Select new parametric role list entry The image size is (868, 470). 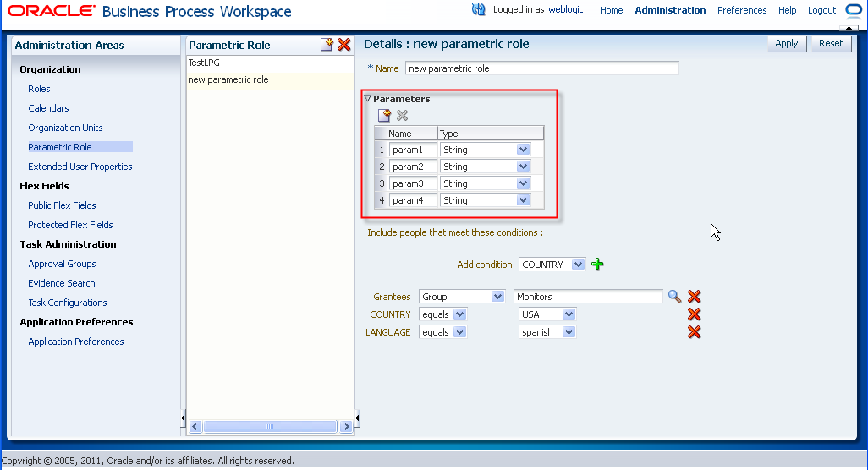(x=270, y=79)
